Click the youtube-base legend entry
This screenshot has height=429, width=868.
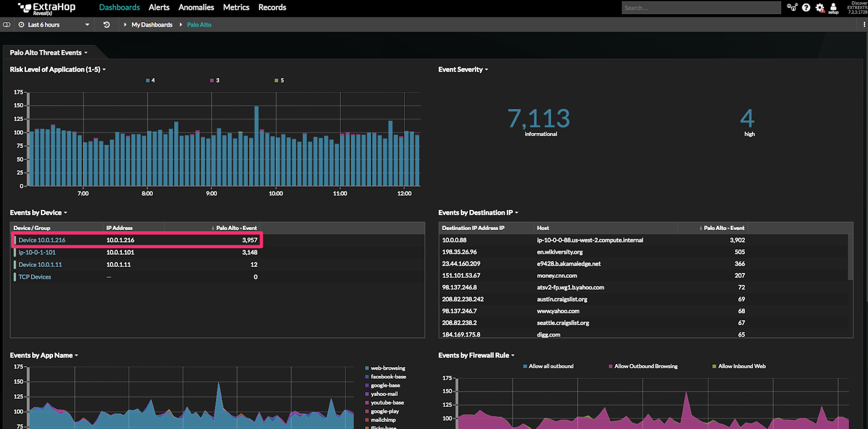click(x=385, y=403)
